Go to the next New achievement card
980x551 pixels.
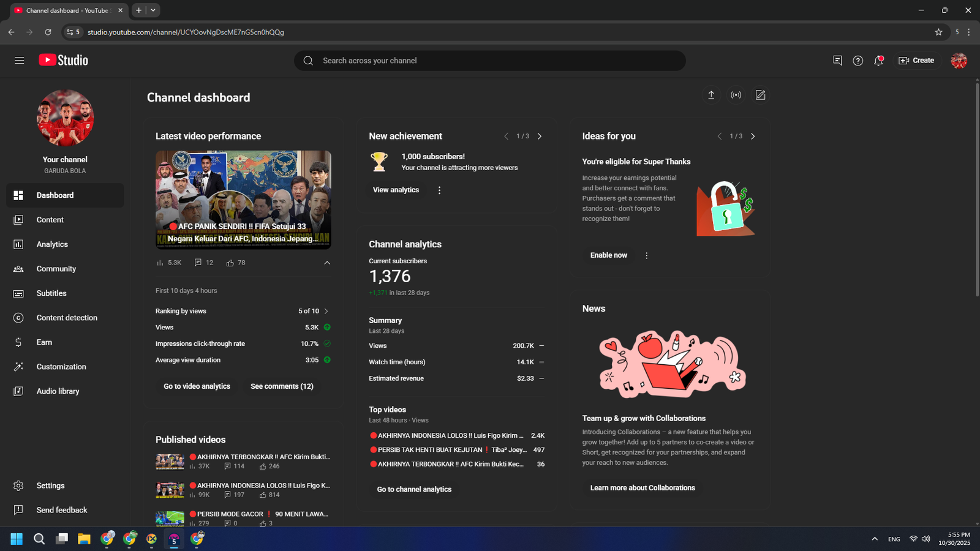coord(540,137)
